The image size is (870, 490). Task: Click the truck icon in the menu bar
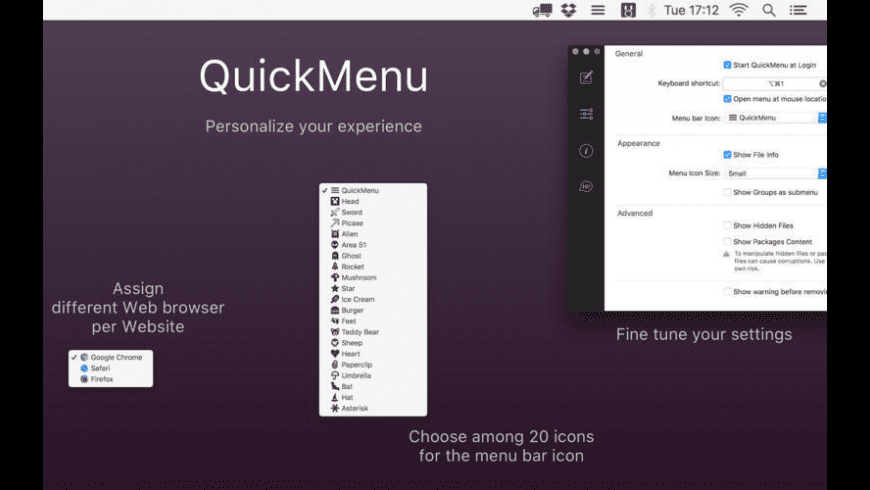coord(542,10)
